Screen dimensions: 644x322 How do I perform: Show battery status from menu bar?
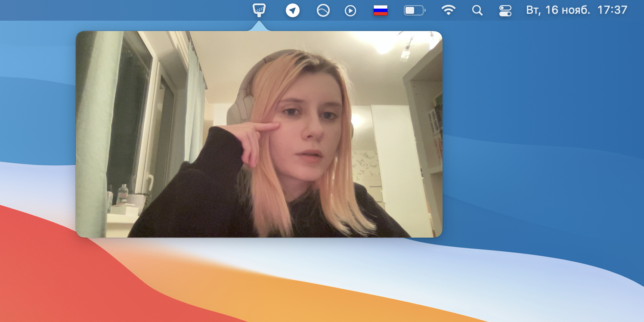[414, 10]
